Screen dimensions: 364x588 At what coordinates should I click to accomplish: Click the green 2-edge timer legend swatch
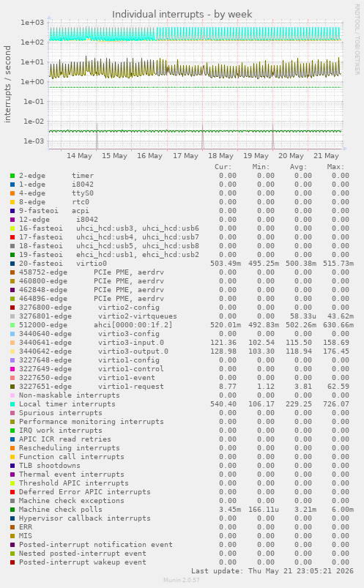[x=12, y=176]
